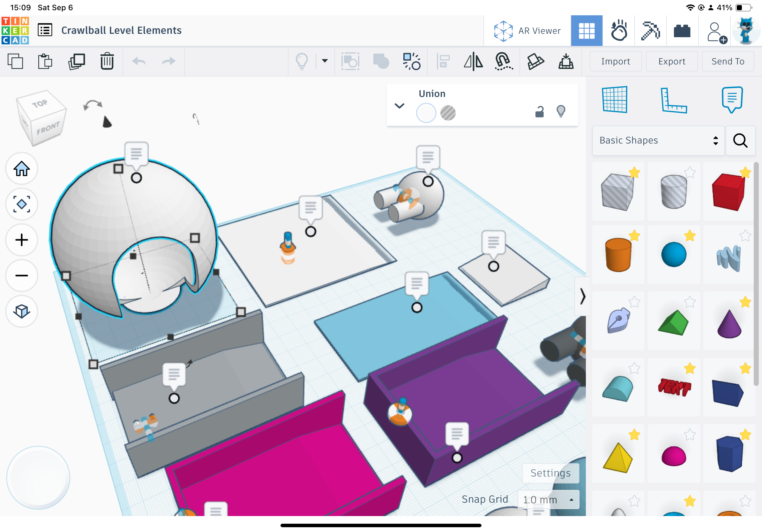The width and height of the screenshot is (762, 532).
Task: Click the design title Crawlball Level Elements
Action: pyautogui.click(x=122, y=31)
